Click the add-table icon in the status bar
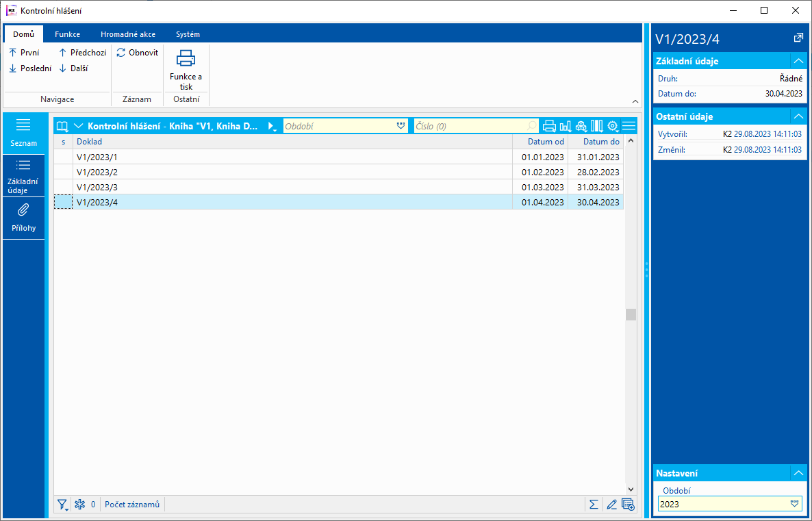 pos(628,505)
